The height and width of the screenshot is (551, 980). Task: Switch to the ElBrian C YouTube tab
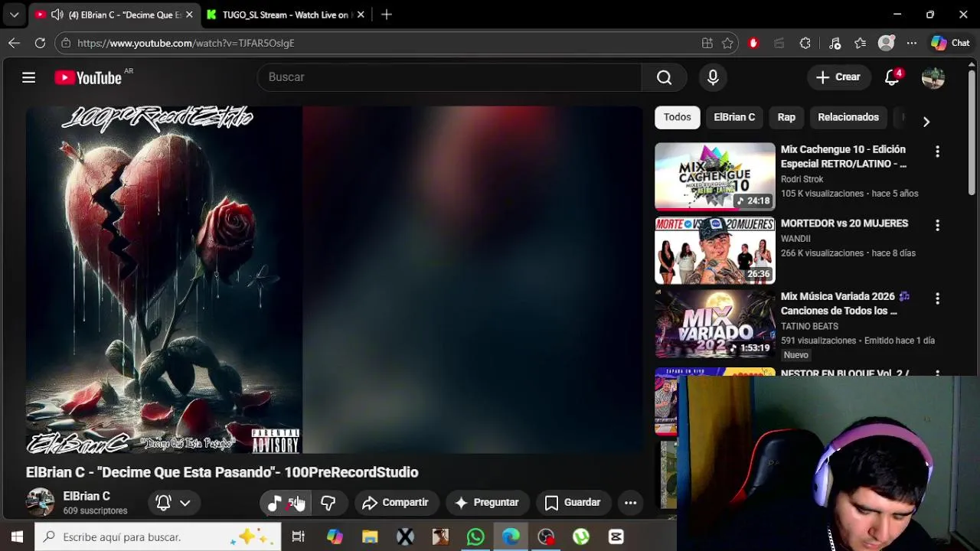tap(113, 15)
